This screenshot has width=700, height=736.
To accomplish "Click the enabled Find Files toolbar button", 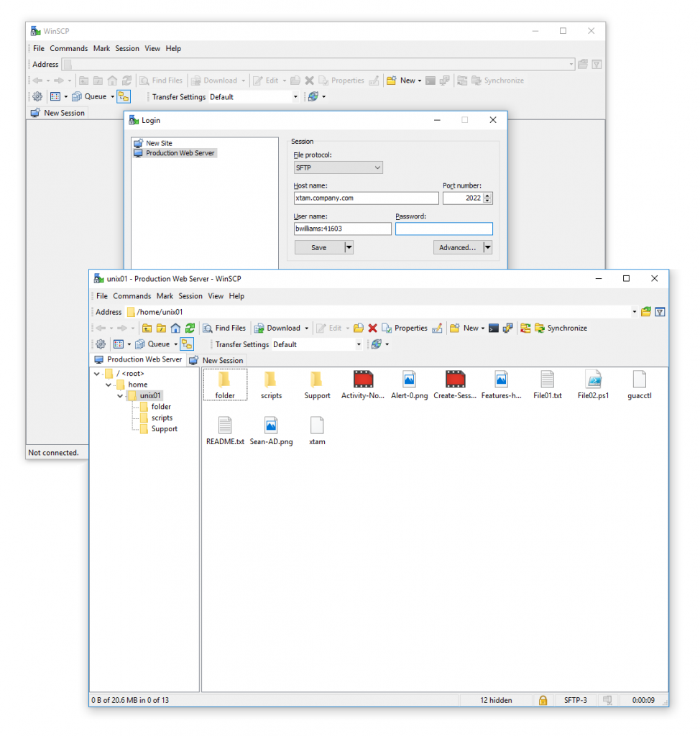I will 224,328.
